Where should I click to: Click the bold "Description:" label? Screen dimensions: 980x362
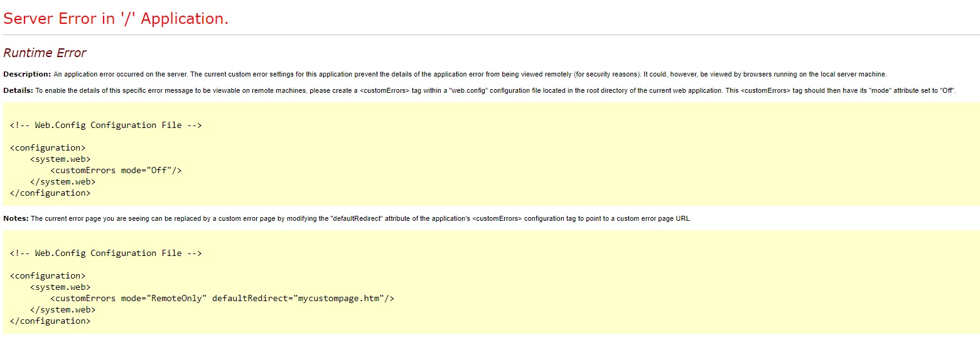click(x=27, y=74)
